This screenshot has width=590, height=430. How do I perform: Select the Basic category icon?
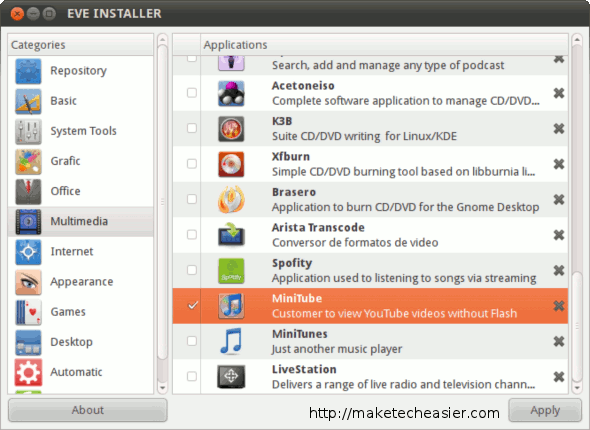pos(28,101)
